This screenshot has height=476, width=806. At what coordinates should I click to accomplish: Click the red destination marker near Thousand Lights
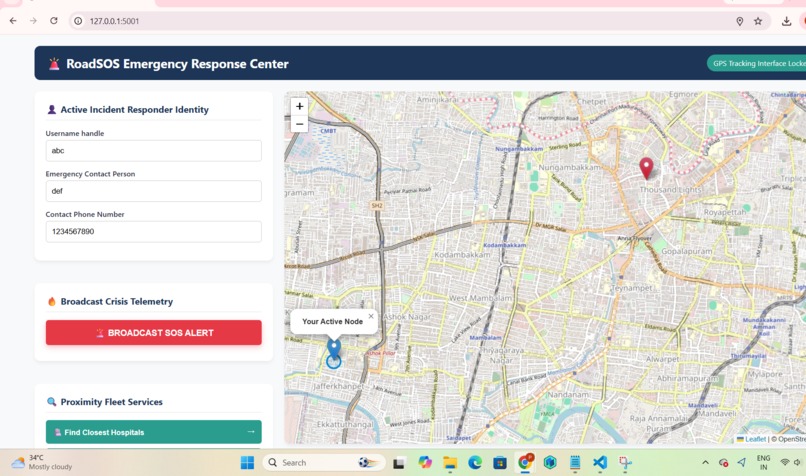point(646,168)
